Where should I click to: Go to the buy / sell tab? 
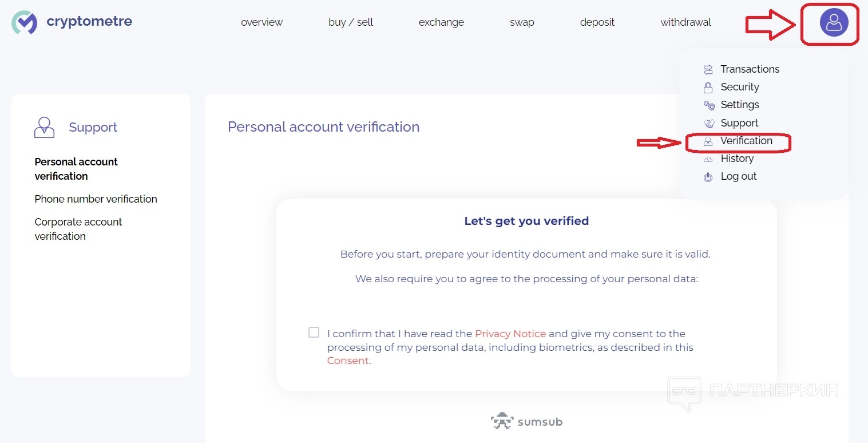pos(351,22)
